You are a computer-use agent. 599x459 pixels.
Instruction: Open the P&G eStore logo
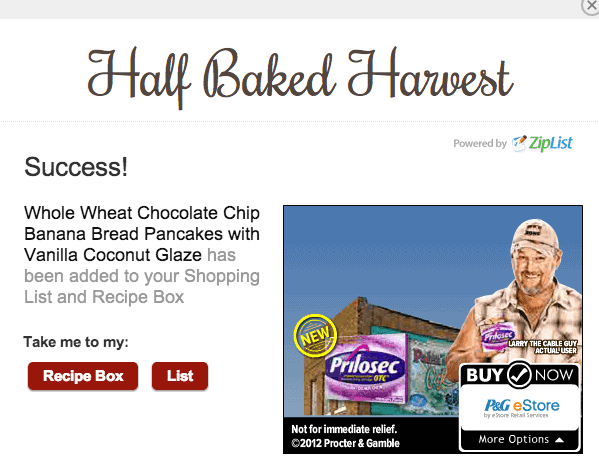point(522,407)
